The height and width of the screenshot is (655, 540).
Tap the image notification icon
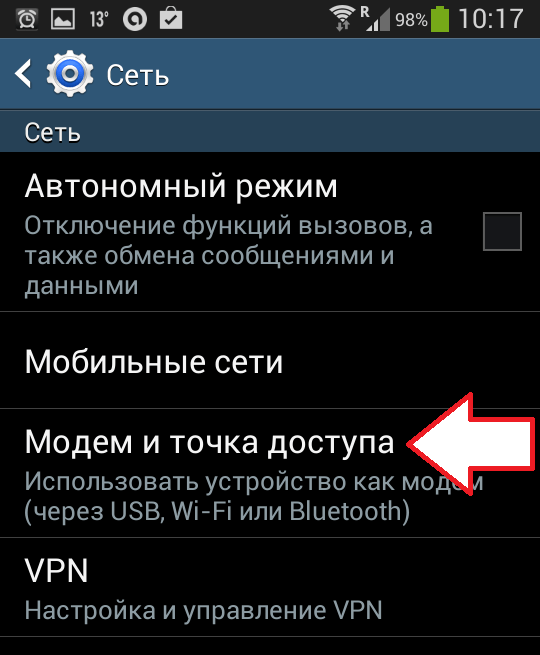tap(63, 19)
